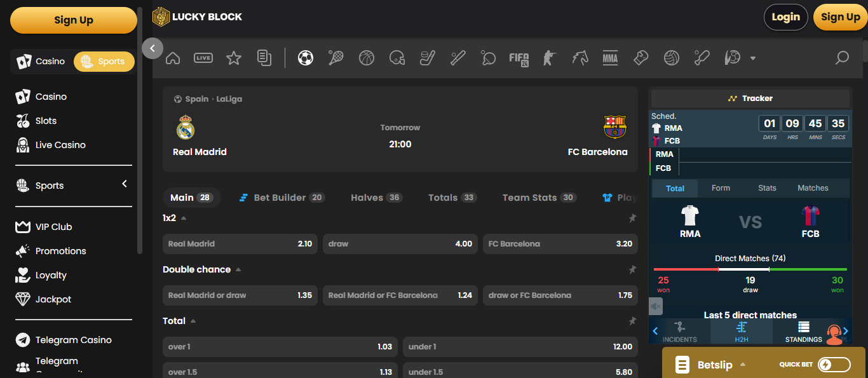Collapse Sports submenu chevron in sidebar
Image resolution: width=868 pixels, height=378 pixels.
(125, 184)
